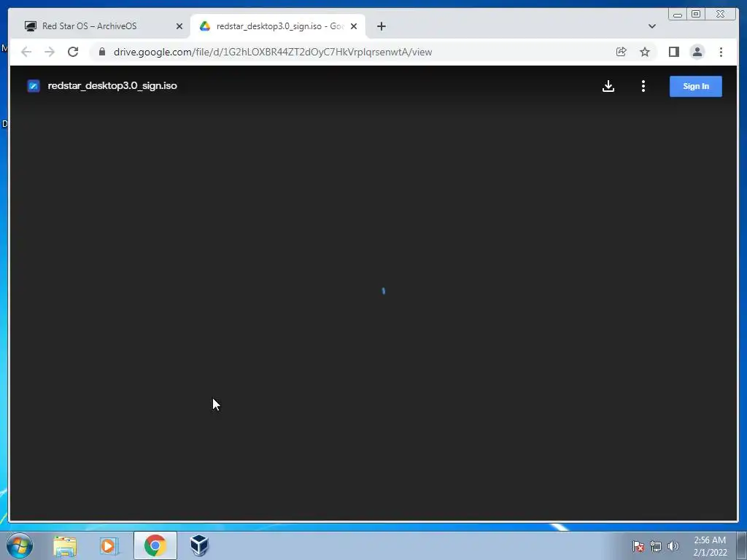Open the Windows Start menu
Image resolution: width=747 pixels, height=560 pixels.
coord(20,545)
